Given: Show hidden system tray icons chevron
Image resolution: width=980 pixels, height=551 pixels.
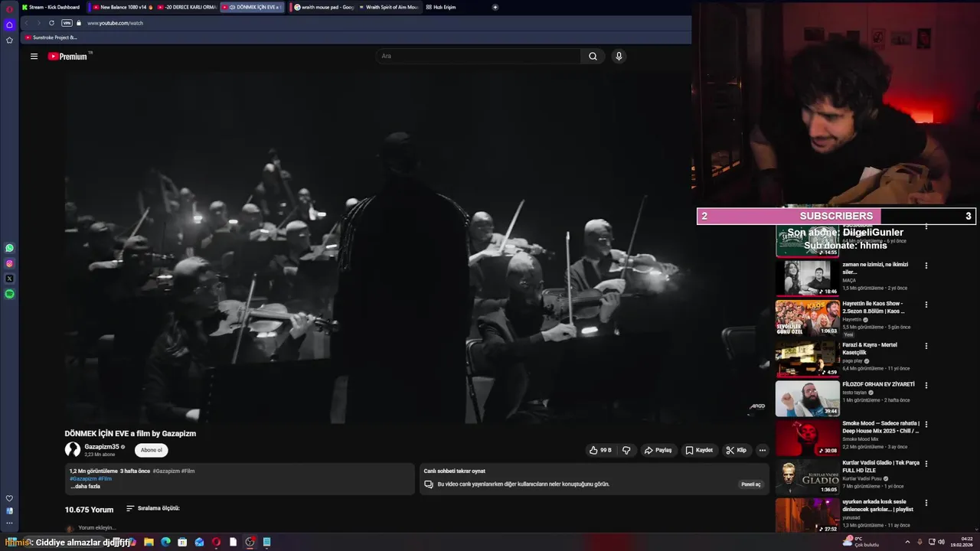Looking at the screenshot, I should [x=907, y=542].
